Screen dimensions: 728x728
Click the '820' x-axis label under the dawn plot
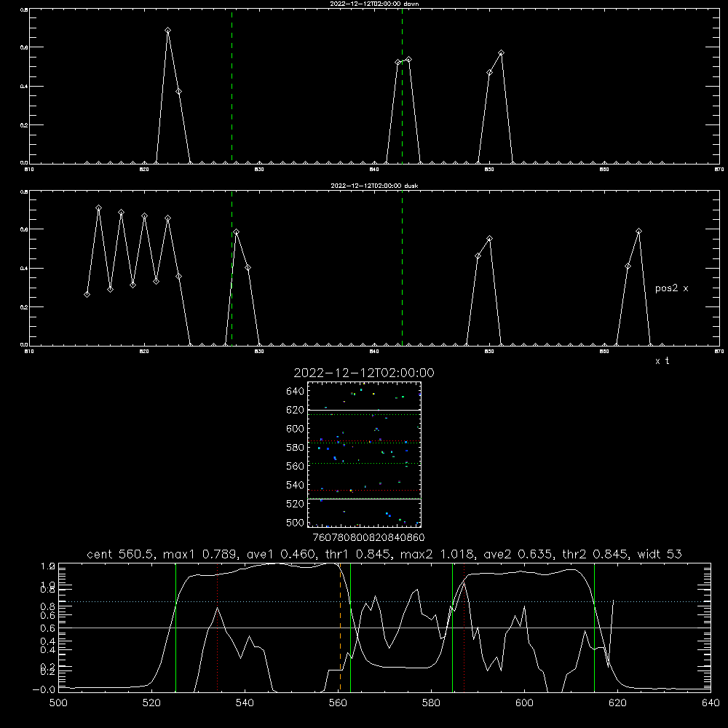point(144,170)
